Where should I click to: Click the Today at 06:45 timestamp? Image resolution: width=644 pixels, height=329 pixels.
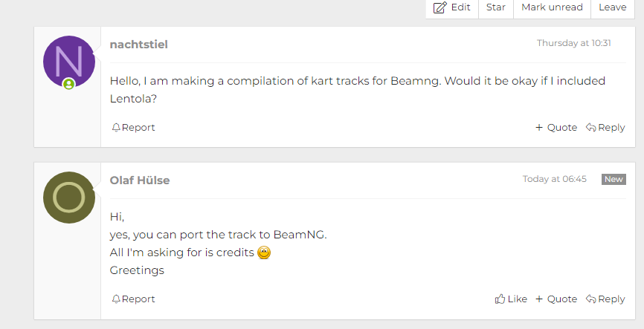click(554, 179)
